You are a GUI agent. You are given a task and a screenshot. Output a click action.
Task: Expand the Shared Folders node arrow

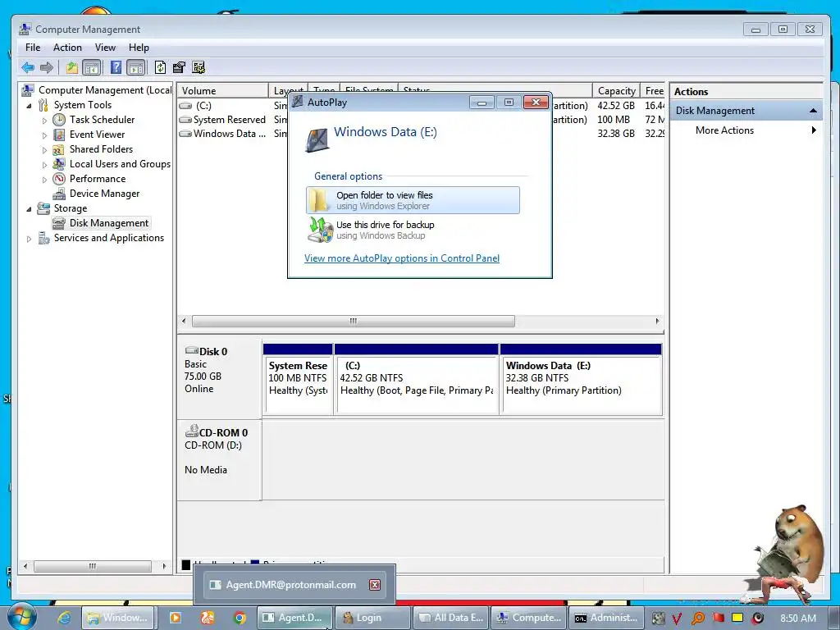[x=45, y=150]
